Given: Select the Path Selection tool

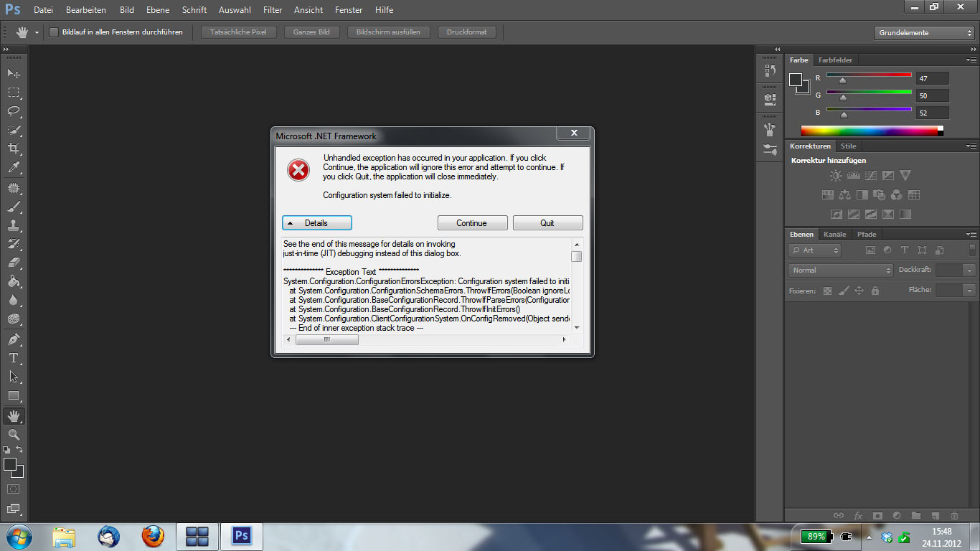Looking at the screenshot, I should tap(14, 376).
